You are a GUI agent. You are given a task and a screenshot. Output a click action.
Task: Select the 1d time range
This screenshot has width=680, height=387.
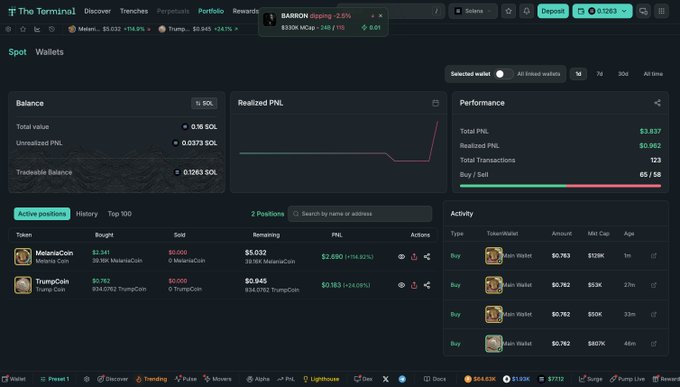click(578, 74)
